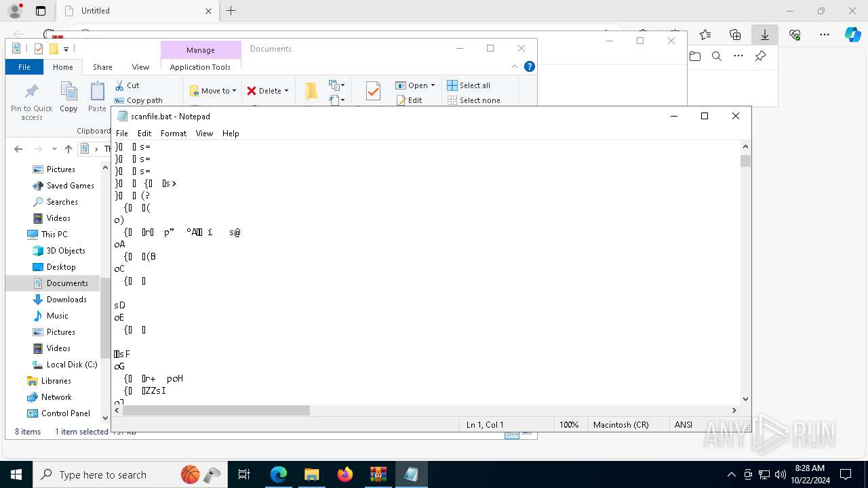This screenshot has height=488, width=868.
Task: Collapse the Explorer ribbon chevron
Action: [515, 66]
